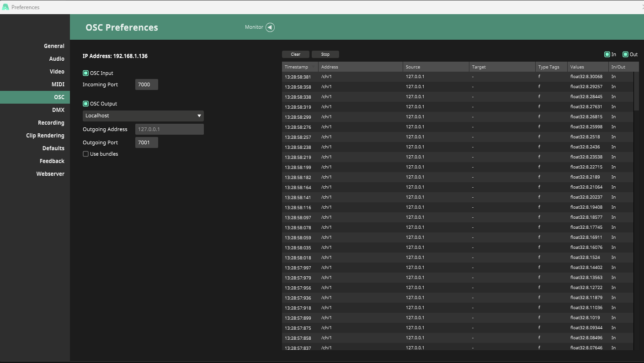
Task: Go to the Webserver preferences tab
Action: click(x=50, y=174)
